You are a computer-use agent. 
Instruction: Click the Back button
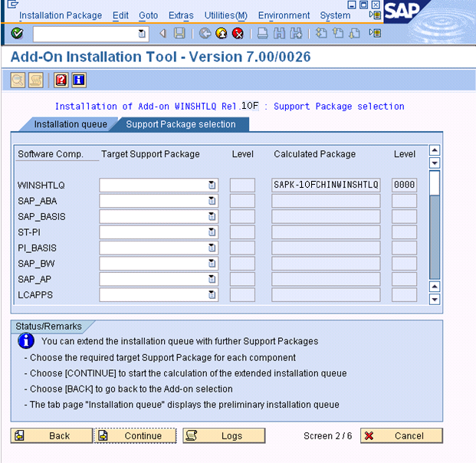(x=51, y=436)
